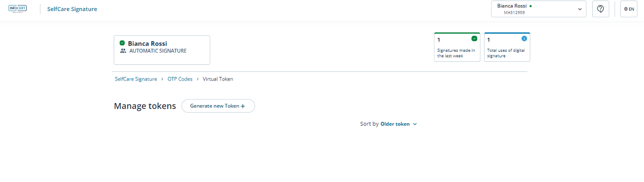
Task: Click the automatic signature people icon
Action: (123, 51)
